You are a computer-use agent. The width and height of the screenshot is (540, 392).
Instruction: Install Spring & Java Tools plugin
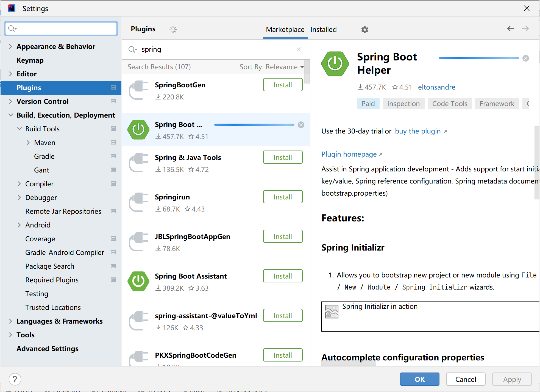pos(283,157)
